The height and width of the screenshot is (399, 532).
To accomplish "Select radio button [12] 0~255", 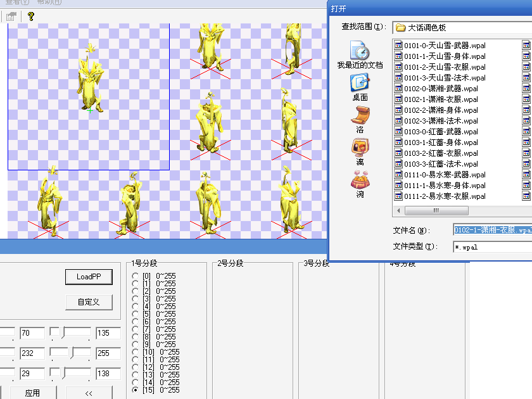I will pos(136,367).
